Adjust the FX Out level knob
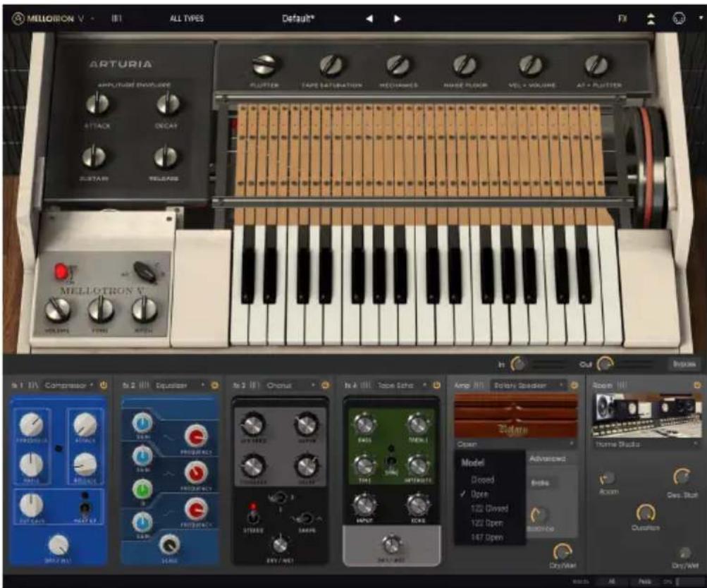Image resolution: width=707 pixels, height=588 pixels. [x=604, y=363]
